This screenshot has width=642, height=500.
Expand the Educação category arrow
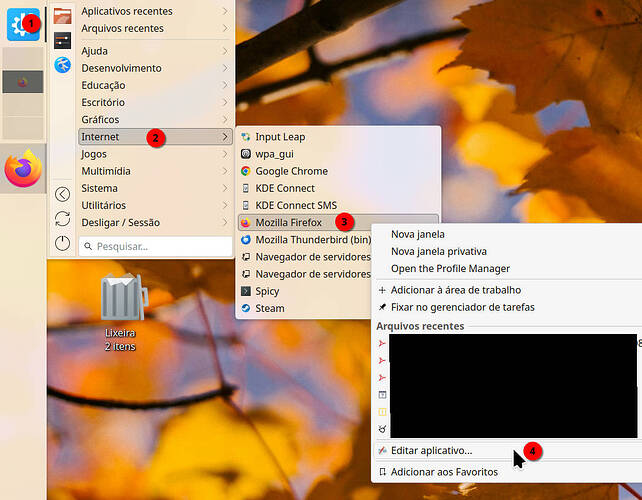click(x=225, y=85)
